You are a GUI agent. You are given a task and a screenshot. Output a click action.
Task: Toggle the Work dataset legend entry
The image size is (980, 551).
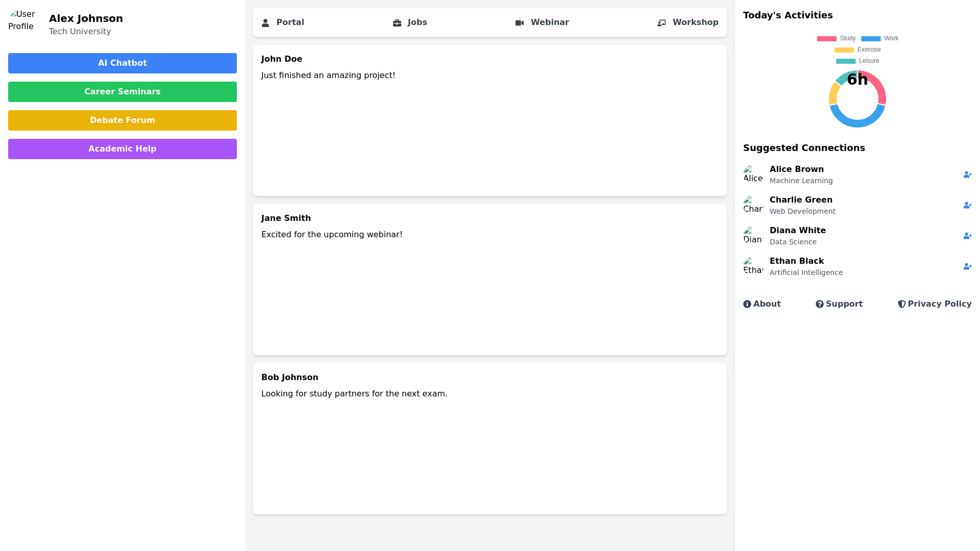tap(879, 38)
